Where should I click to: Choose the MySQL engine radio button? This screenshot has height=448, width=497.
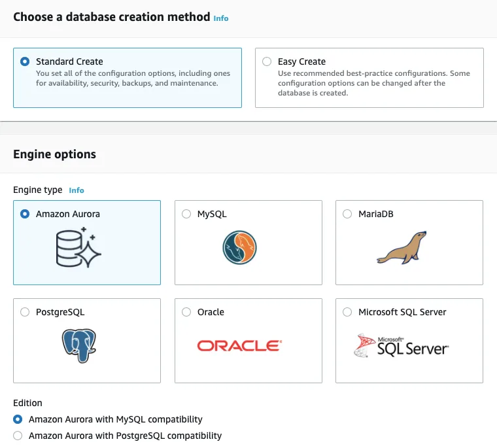(186, 214)
